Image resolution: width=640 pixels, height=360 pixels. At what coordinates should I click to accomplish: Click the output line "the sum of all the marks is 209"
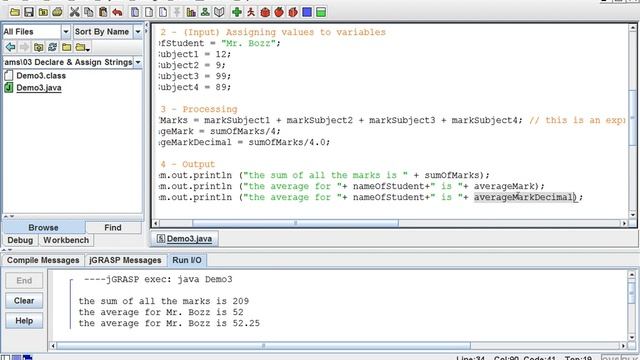164,301
